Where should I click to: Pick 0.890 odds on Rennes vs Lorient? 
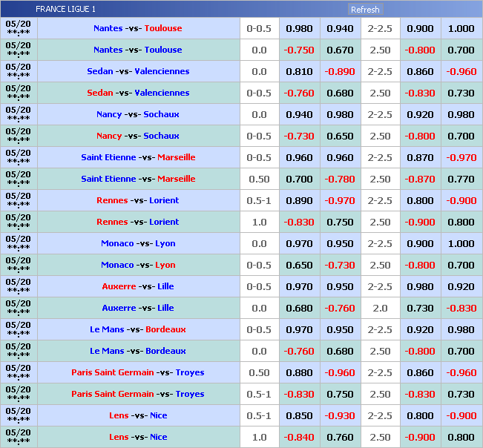coord(299,201)
